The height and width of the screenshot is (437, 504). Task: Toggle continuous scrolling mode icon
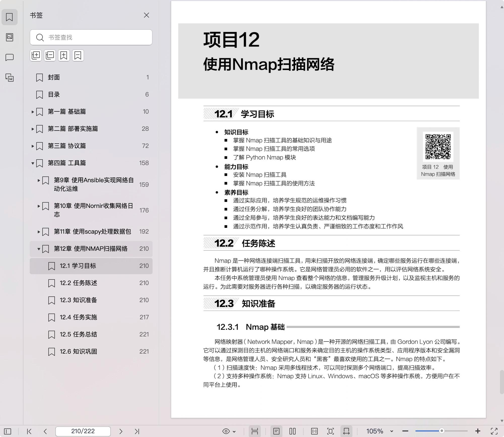(255, 431)
